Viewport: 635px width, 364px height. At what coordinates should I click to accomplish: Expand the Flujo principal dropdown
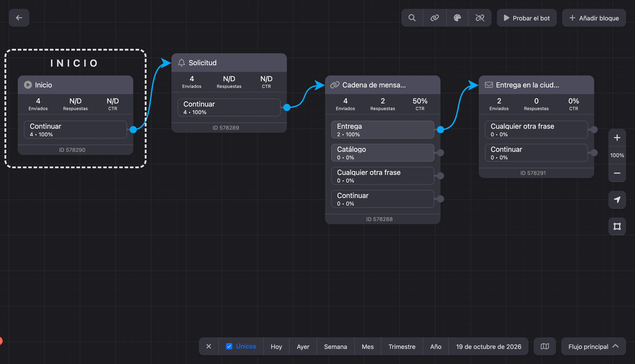(593, 346)
